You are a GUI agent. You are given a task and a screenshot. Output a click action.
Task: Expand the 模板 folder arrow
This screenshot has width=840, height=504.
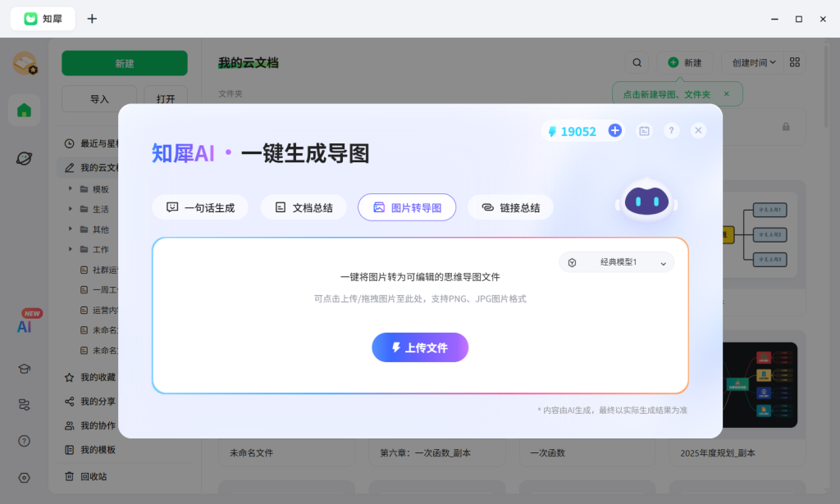point(71,188)
